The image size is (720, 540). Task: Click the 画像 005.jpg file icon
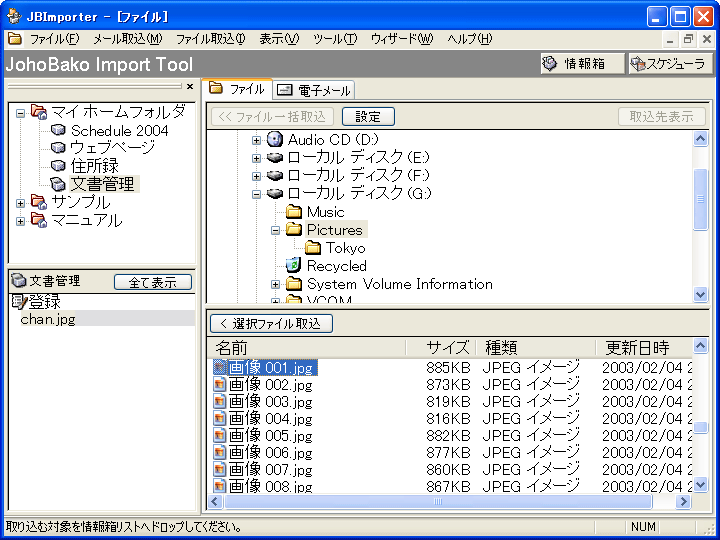click(x=220, y=435)
